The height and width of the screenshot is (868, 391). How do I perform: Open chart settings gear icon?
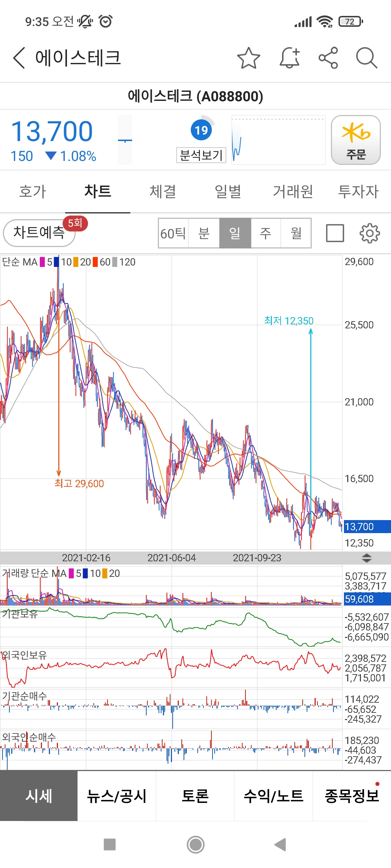(370, 233)
